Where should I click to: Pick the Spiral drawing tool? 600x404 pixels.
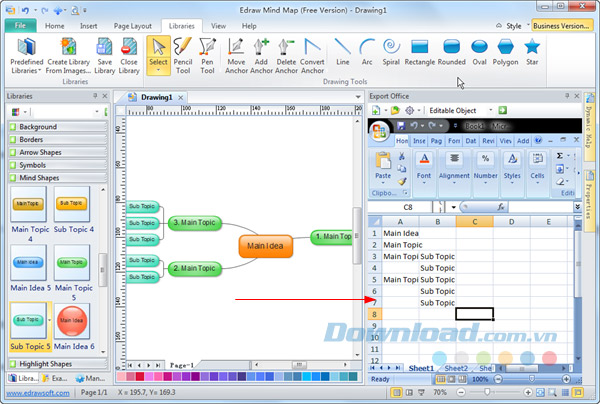391,52
